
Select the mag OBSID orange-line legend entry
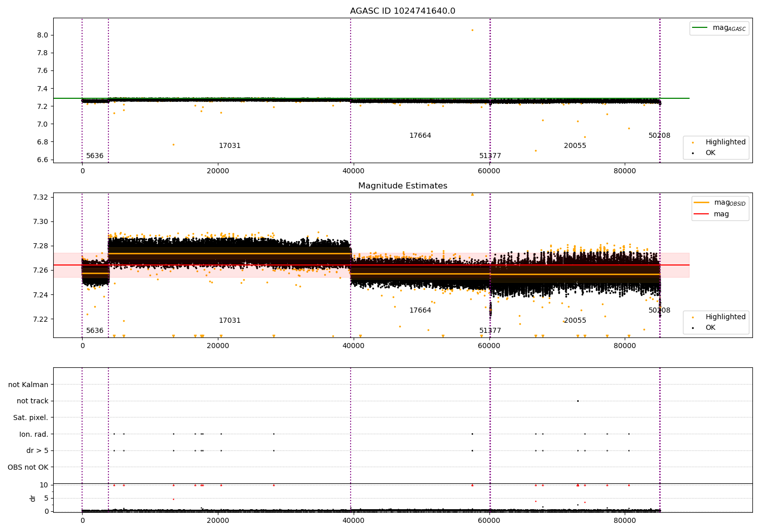719,203
